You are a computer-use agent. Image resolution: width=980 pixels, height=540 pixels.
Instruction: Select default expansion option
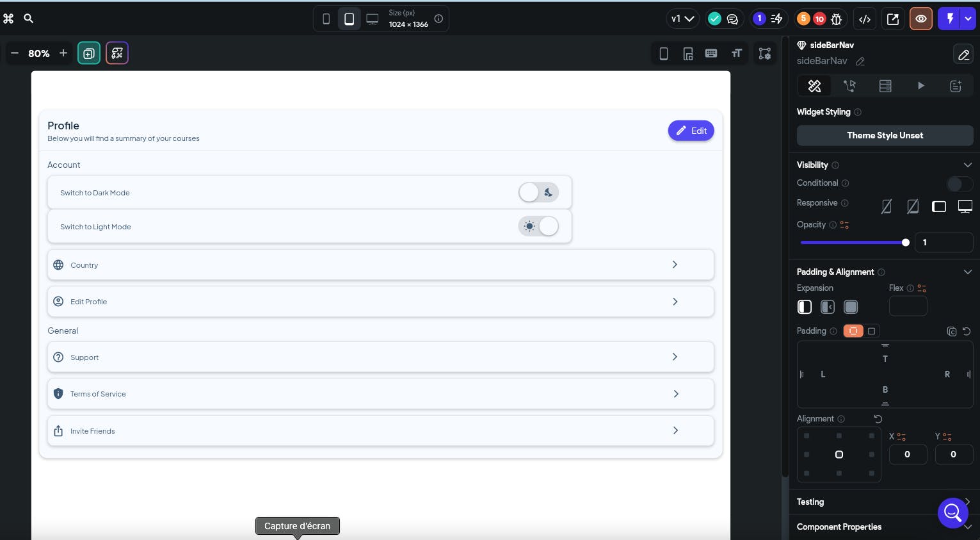click(x=805, y=307)
